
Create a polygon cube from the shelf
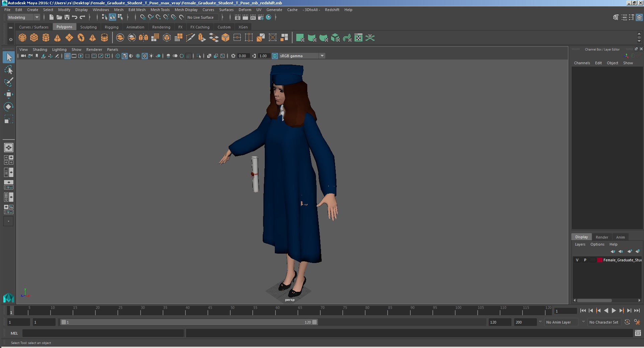34,38
